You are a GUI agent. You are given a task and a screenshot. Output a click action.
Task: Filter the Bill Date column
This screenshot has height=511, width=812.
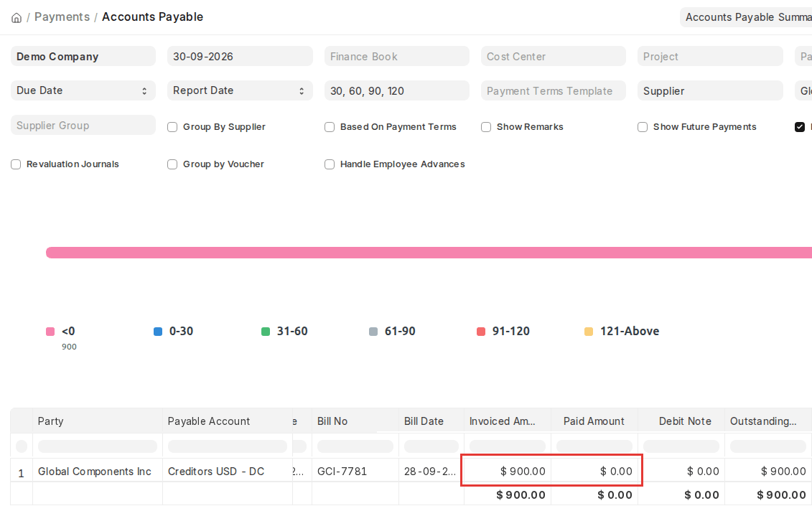pyautogui.click(x=431, y=446)
